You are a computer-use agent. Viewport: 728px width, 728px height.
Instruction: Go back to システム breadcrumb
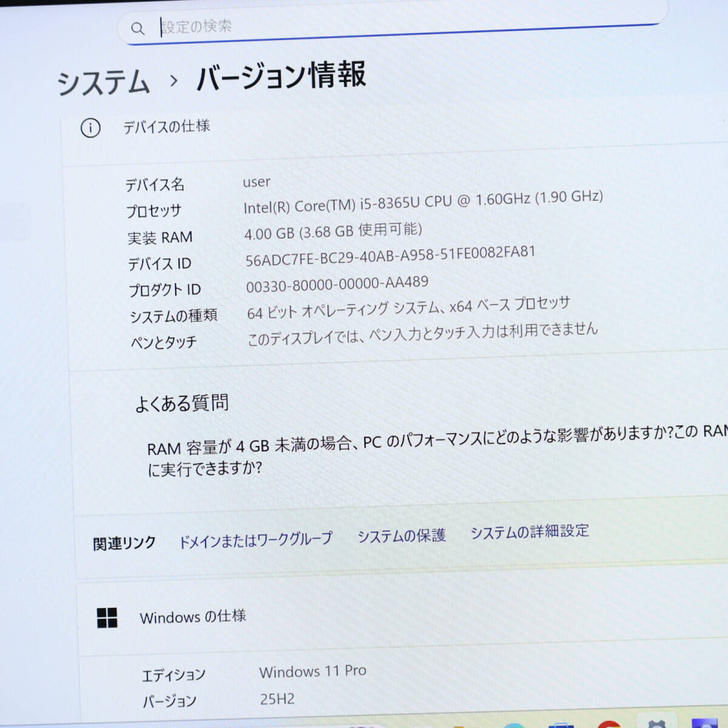[x=103, y=83]
